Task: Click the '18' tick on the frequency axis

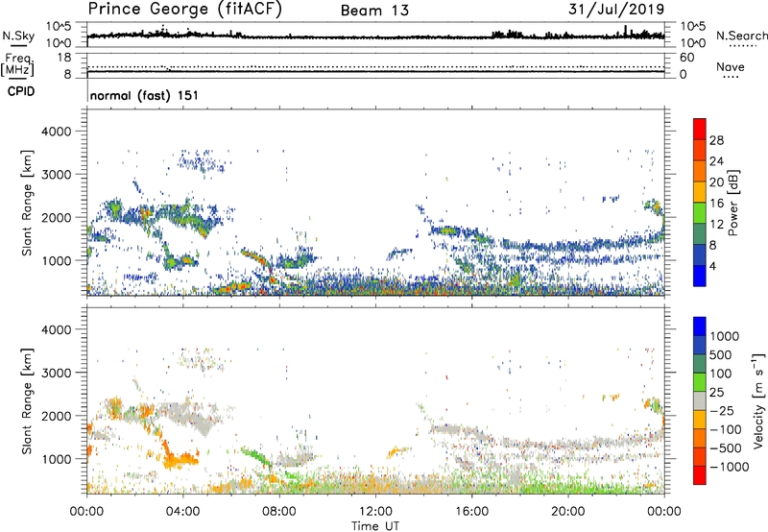Action: (x=64, y=58)
